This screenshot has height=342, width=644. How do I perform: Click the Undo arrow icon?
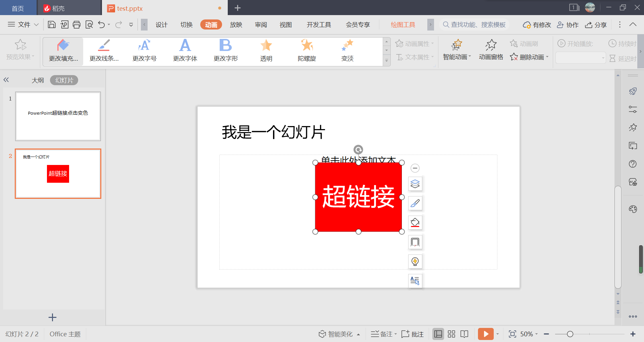(102, 24)
